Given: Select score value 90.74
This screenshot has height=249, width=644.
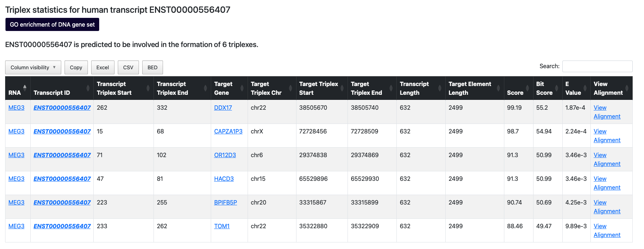Looking at the screenshot, I should pos(514,202).
